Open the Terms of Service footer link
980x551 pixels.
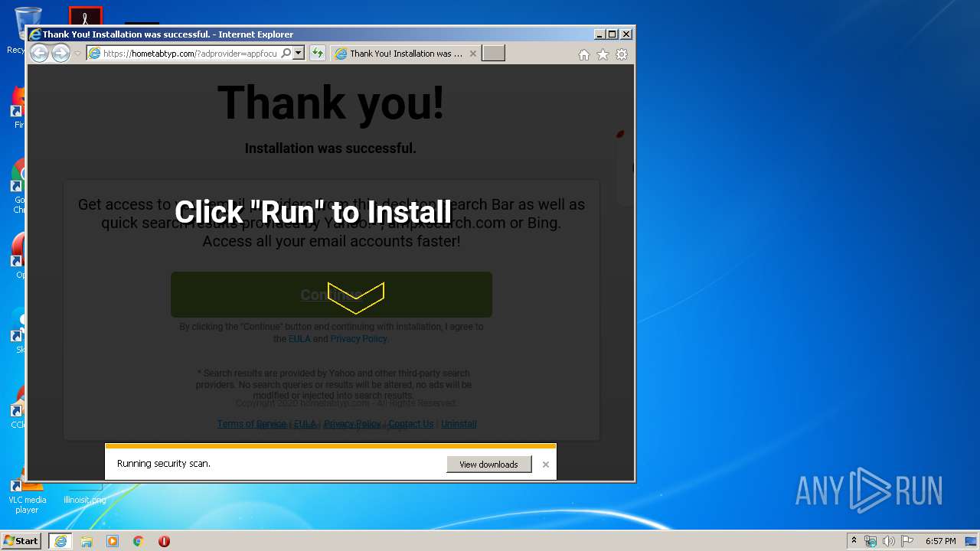click(252, 424)
